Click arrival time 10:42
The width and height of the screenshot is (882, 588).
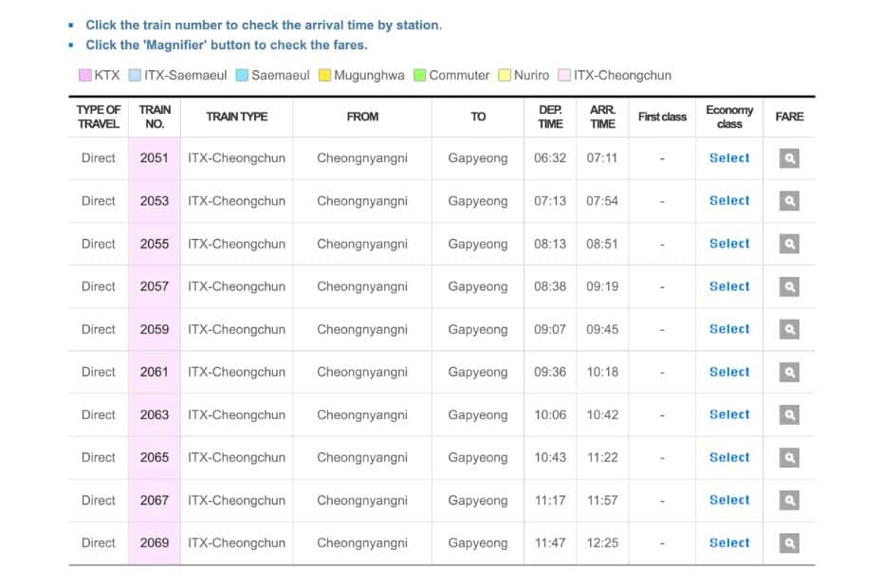click(x=602, y=414)
